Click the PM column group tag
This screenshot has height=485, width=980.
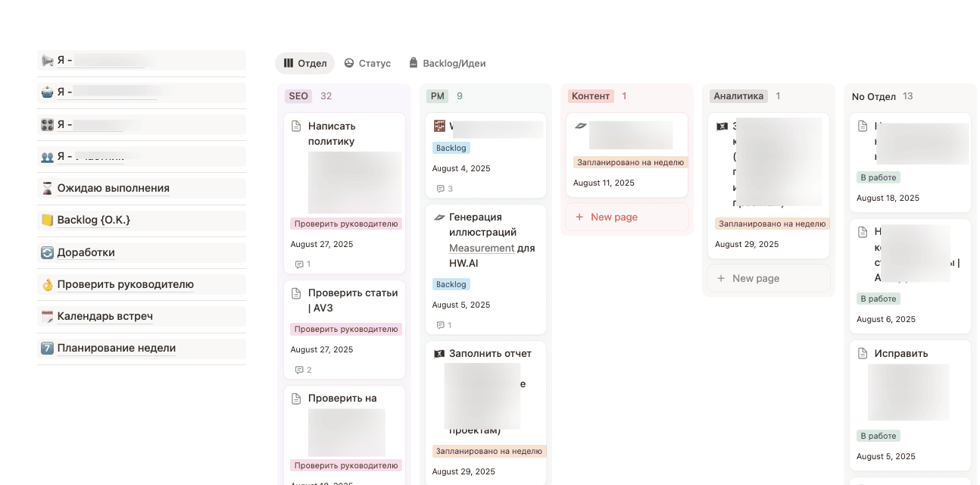tap(437, 96)
